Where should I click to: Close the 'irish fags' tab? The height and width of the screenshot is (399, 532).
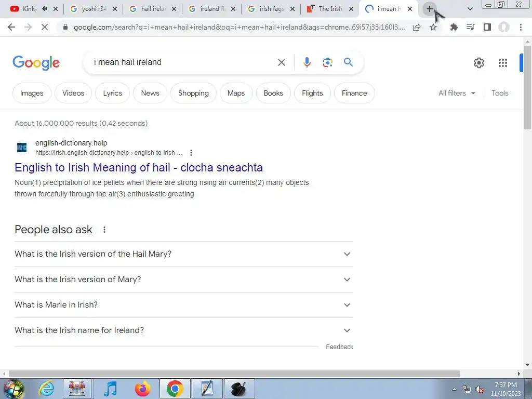click(292, 9)
